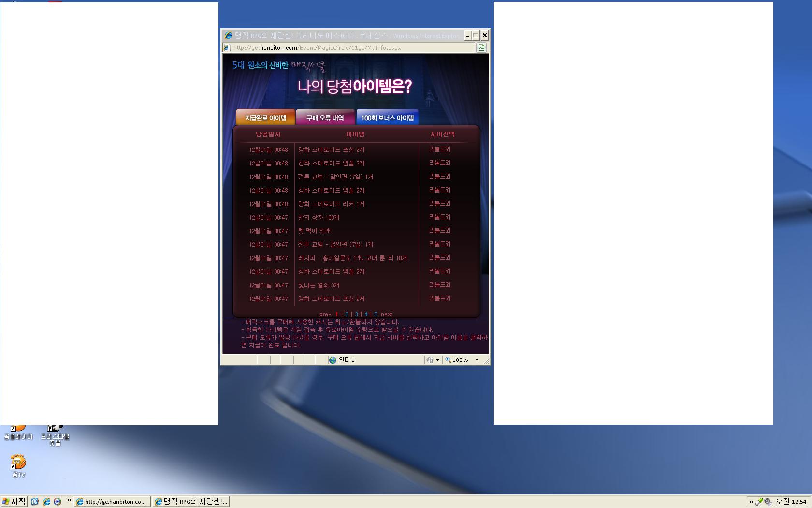Switch to the 구매 오류 내역 tab
Image resolution: width=812 pixels, height=508 pixels.
(325, 118)
